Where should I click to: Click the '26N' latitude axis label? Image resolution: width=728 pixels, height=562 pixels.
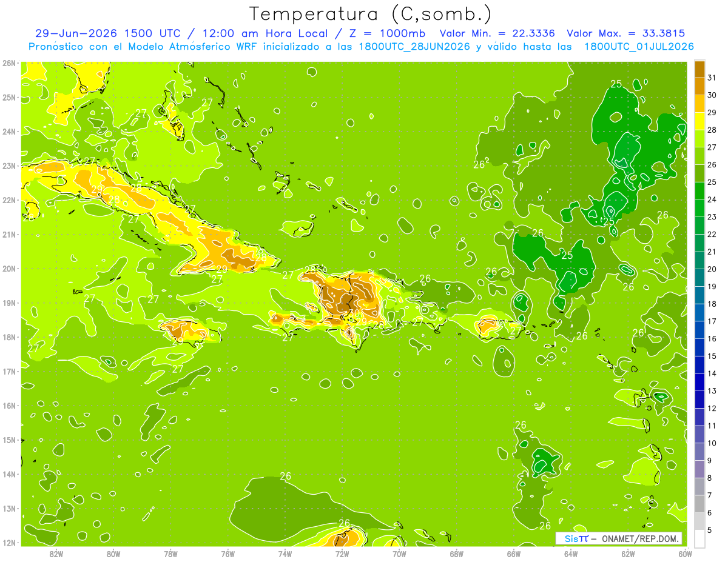pos(8,63)
